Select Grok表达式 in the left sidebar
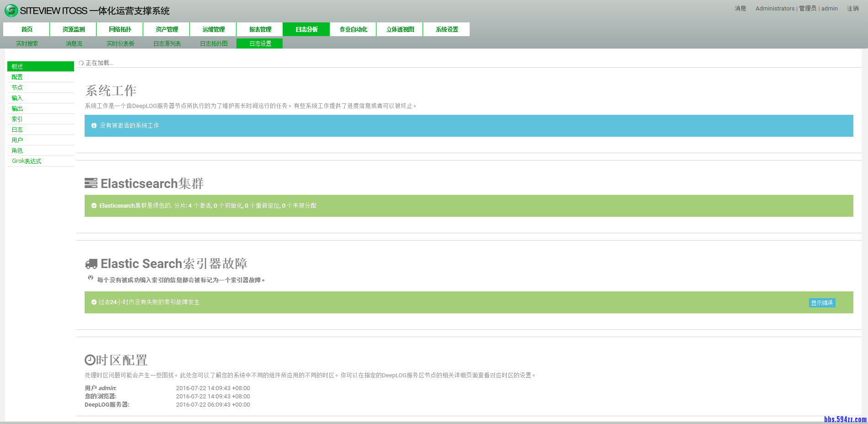The height and width of the screenshot is (424, 868). (27, 161)
